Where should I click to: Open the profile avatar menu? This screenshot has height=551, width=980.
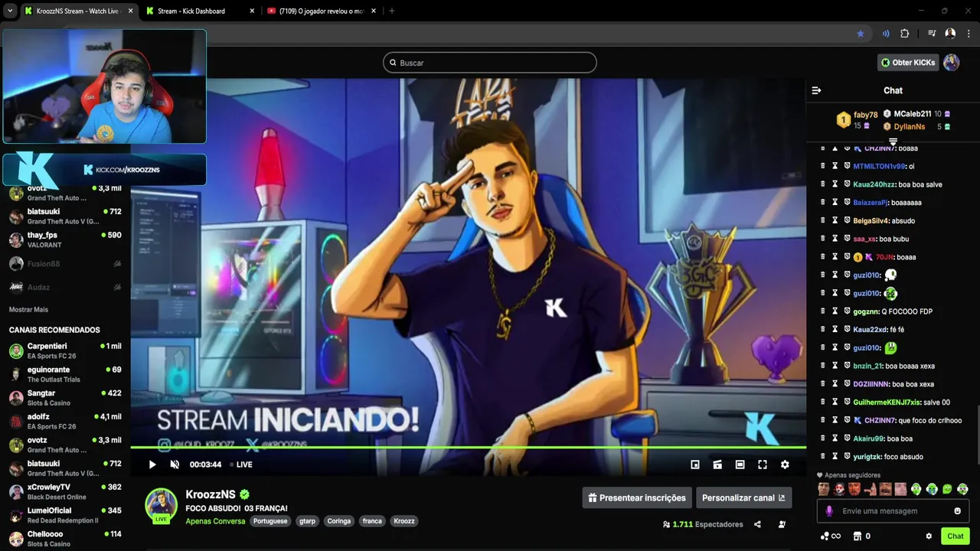click(x=952, y=63)
